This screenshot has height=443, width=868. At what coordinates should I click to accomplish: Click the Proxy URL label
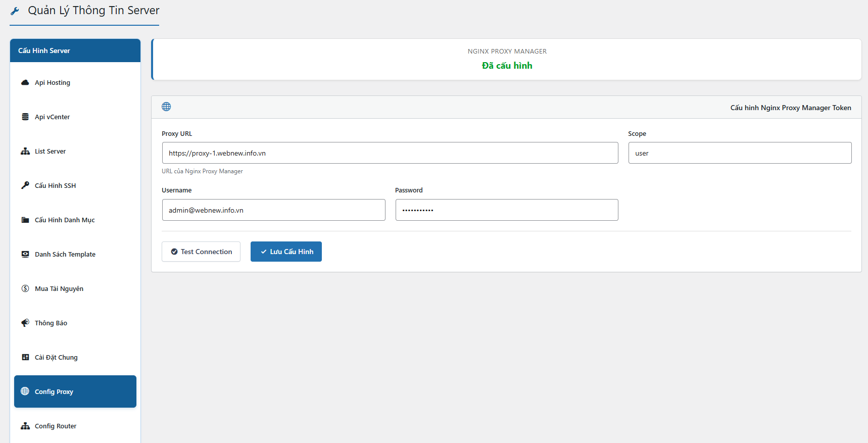(177, 134)
